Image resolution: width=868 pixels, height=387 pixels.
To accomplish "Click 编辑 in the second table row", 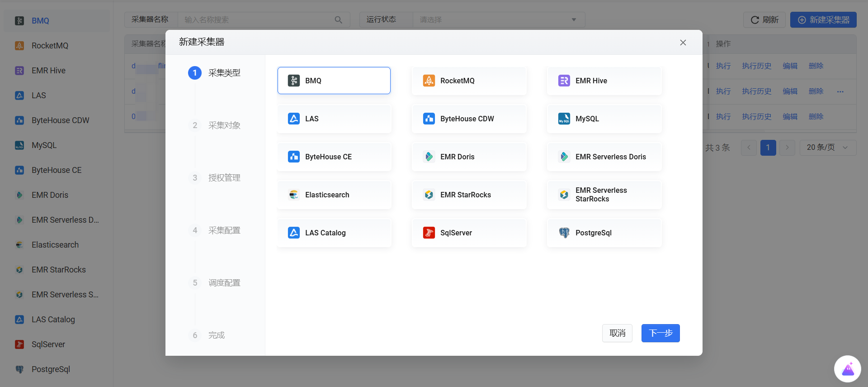I will click(x=790, y=91).
